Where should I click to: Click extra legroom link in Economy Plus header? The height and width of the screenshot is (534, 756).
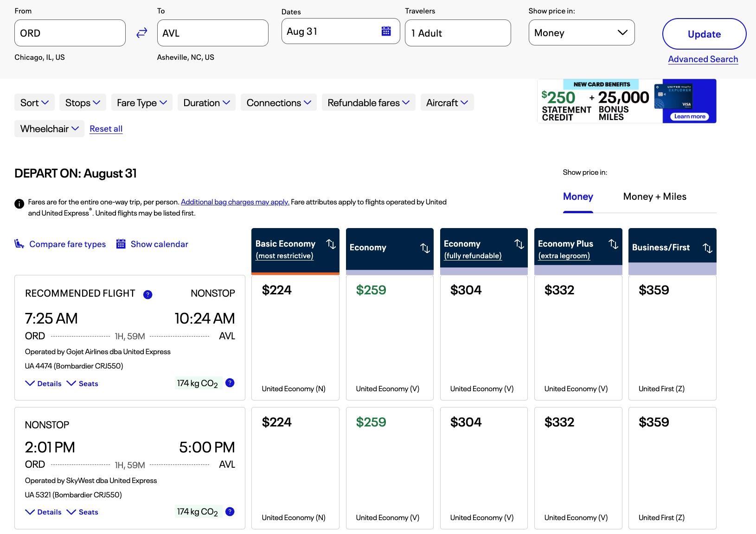pyautogui.click(x=564, y=256)
